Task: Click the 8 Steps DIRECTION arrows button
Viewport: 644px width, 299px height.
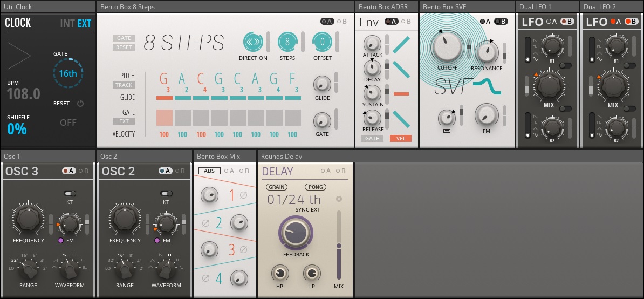Action: [253, 42]
